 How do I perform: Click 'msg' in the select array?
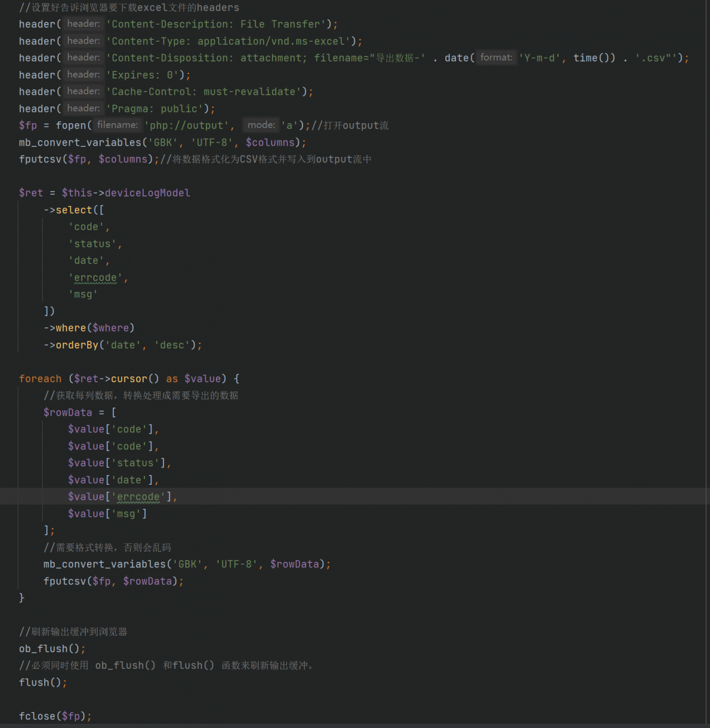pos(83,294)
